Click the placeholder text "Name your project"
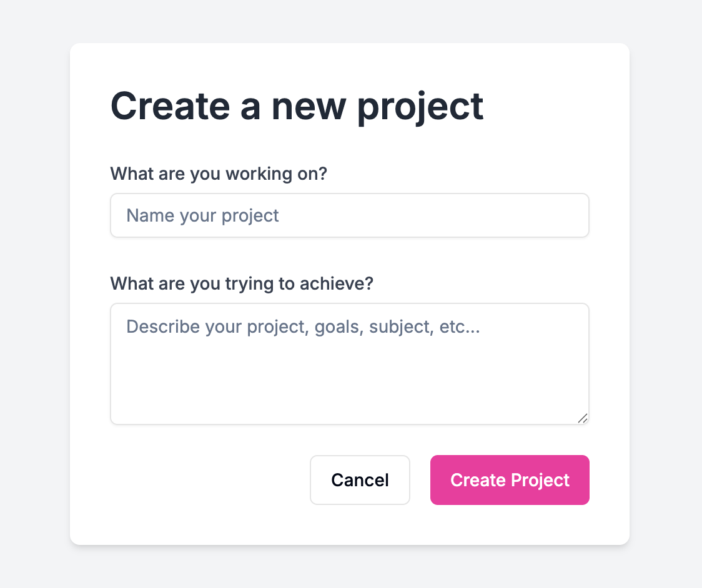This screenshot has height=588, width=702. [x=202, y=215]
